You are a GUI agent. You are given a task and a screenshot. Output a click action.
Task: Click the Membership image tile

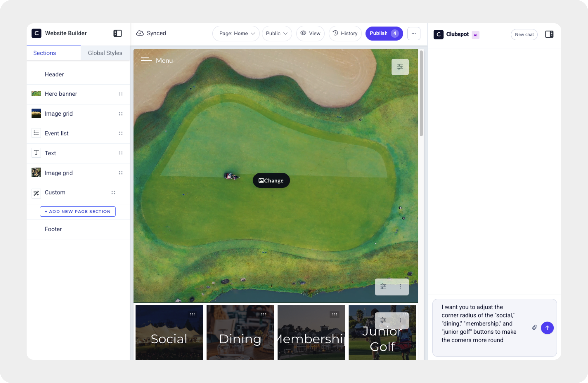(x=311, y=332)
